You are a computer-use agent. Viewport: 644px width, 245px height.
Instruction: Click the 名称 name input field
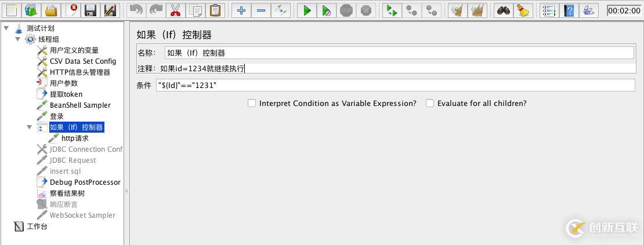(399, 53)
